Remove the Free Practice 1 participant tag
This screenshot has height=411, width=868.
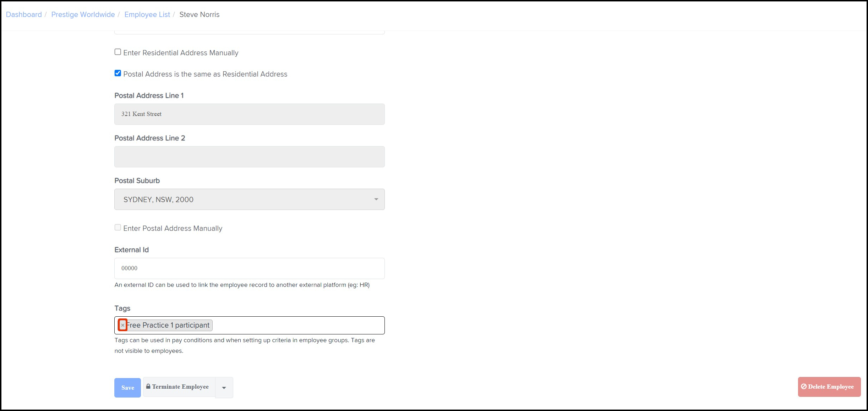[123, 325]
